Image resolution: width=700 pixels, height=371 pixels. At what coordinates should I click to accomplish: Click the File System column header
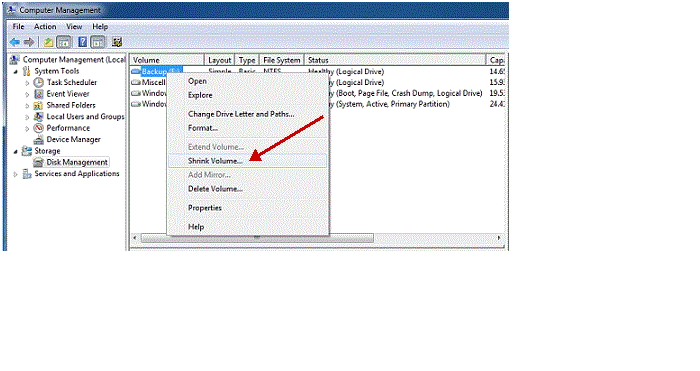tap(281, 60)
